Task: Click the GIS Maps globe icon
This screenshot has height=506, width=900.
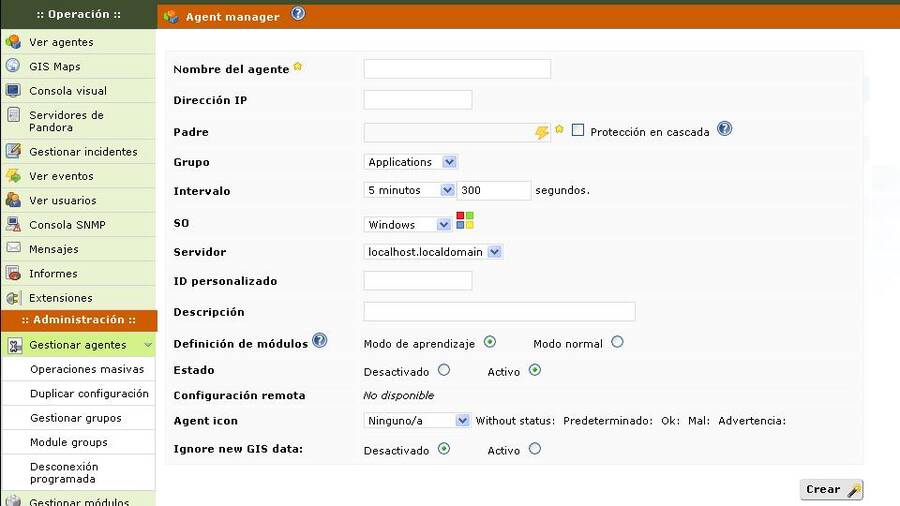Action: pos(13,66)
